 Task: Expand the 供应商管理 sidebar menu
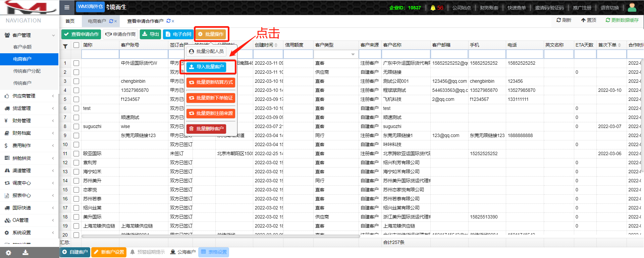pyautogui.click(x=29, y=96)
